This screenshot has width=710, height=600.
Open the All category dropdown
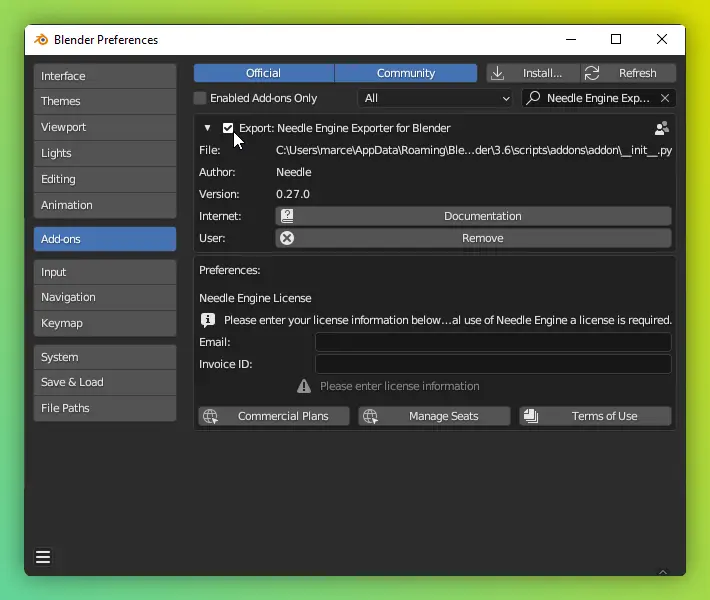pyautogui.click(x=435, y=98)
